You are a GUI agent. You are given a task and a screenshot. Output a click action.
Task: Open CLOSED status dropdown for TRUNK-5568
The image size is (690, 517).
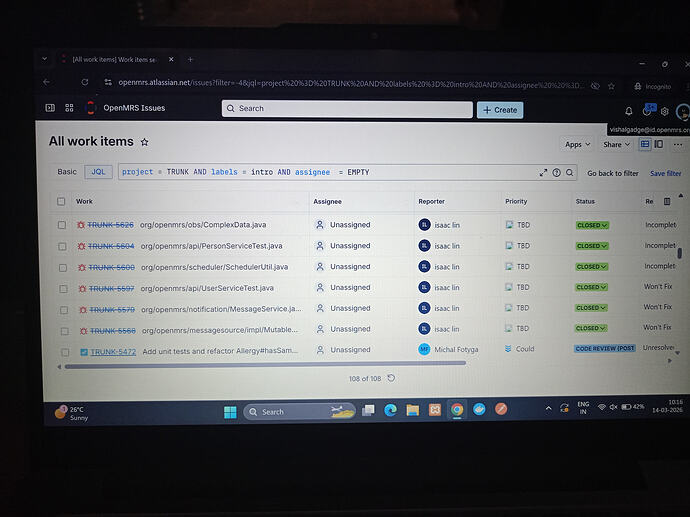(x=590, y=328)
